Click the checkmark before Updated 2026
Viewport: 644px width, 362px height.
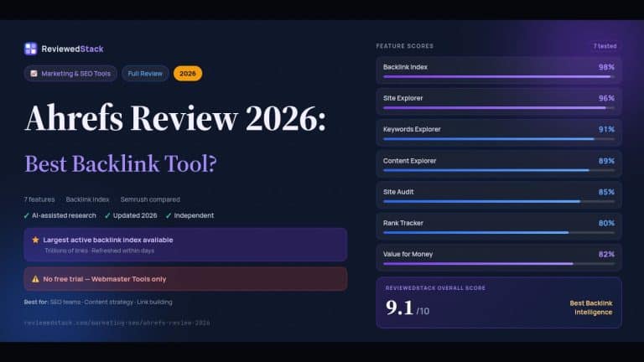point(107,215)
